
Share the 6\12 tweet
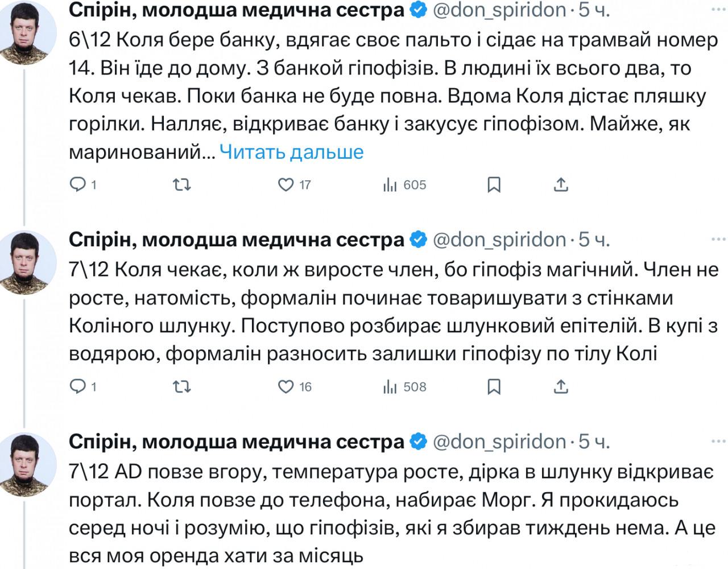pyautogui.click(x=561, y=185)
